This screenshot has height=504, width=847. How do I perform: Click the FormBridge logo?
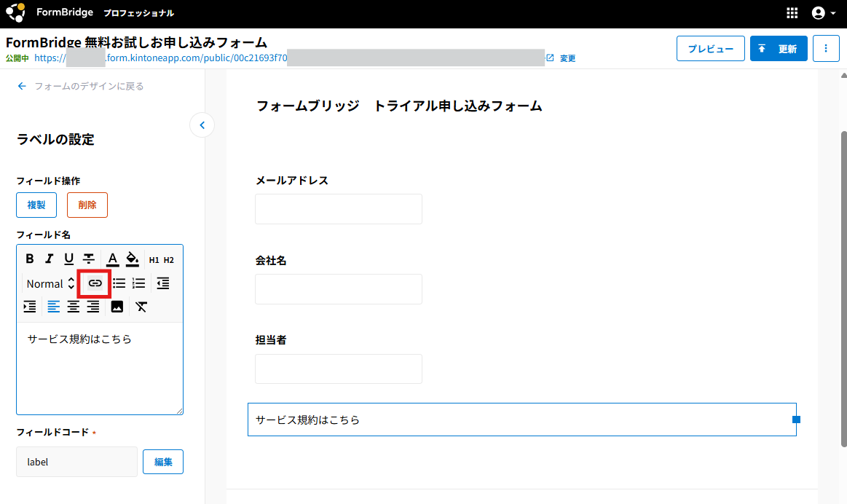[x=15, y=12]
